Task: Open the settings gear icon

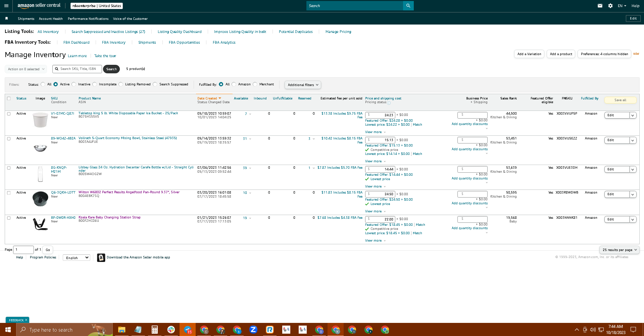Action: click(x=610, y=6)
